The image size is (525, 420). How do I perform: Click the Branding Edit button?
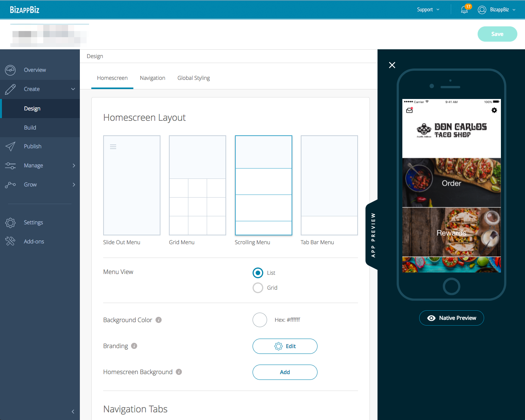click(285, 346)
